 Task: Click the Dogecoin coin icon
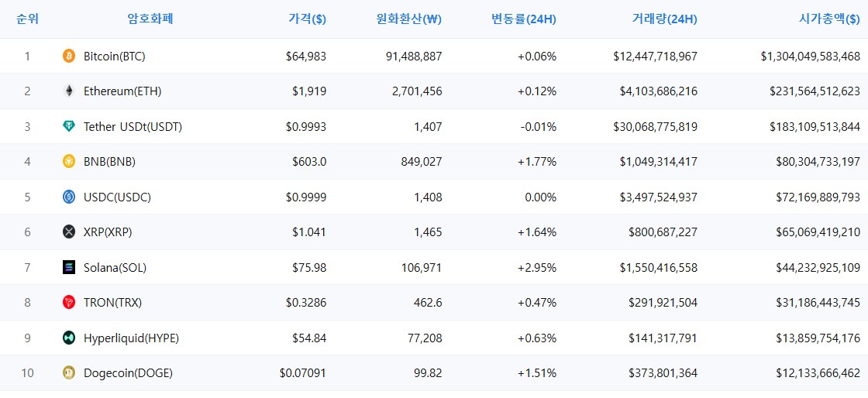tap(69, 373)
